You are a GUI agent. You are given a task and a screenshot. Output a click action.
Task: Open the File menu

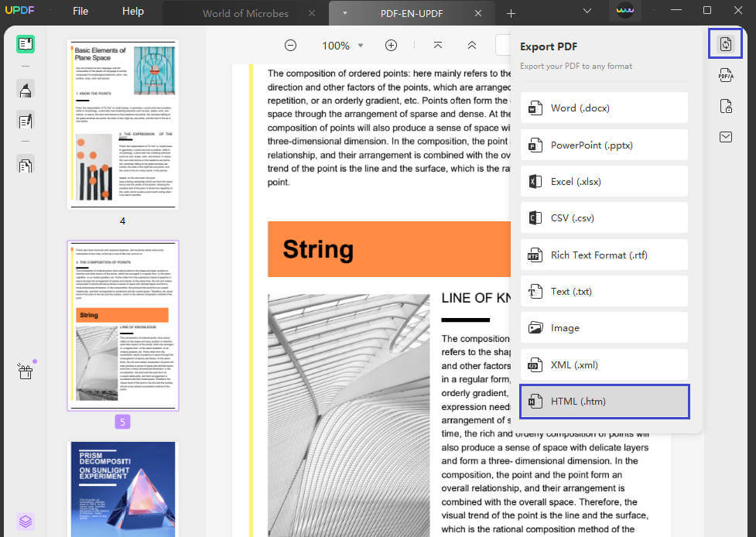[x=80, y=11]
